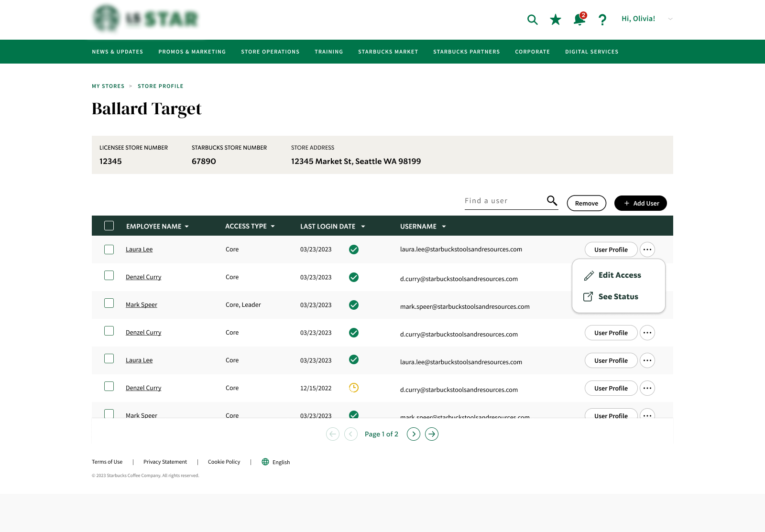Click Hi, Olivia! greeting
This screenshot has width=765, height=532.
point(638,19)
